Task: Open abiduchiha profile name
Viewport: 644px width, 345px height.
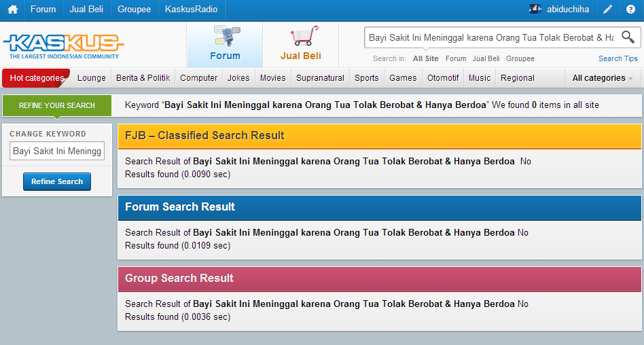Action: pos(568,9)
